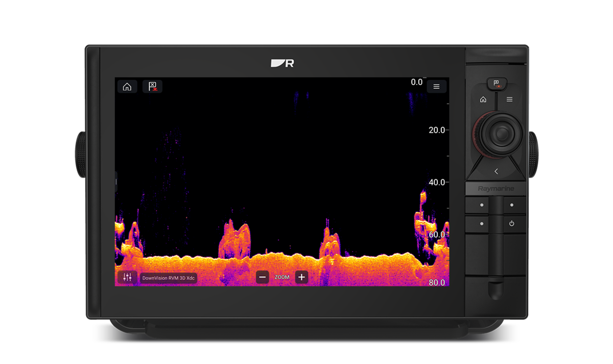Click the left side mounting knob
613x364 pixels.
pos(81,155)
